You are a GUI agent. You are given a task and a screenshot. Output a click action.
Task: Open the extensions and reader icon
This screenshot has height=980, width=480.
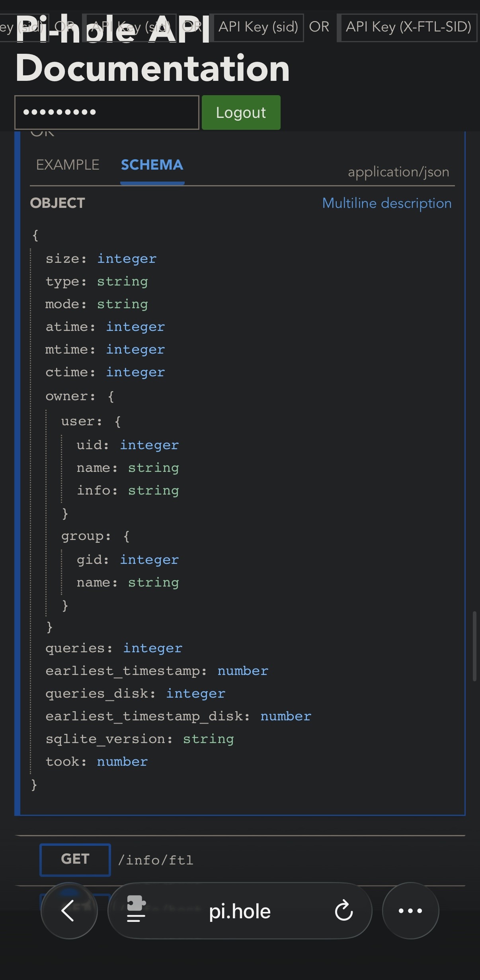click(136, 910)
